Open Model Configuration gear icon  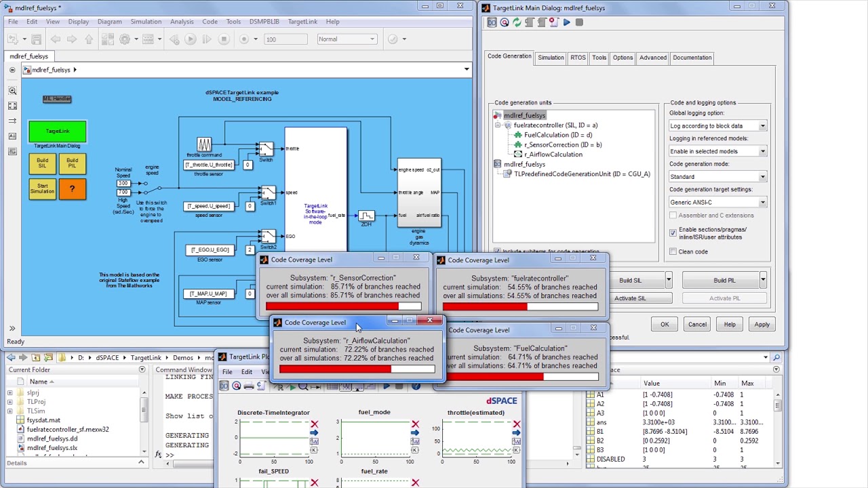point(125,39)
